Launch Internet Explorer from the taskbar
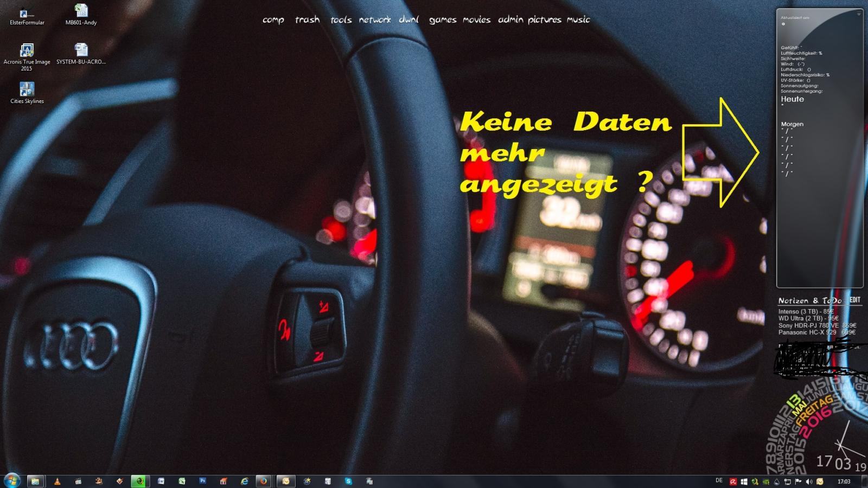 coord(244,481)
